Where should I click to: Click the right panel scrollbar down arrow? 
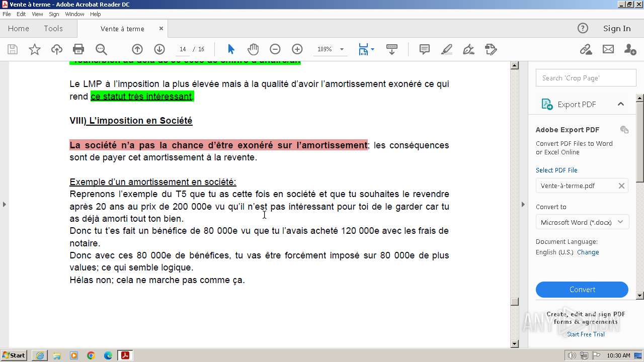[x=640, y=296]
